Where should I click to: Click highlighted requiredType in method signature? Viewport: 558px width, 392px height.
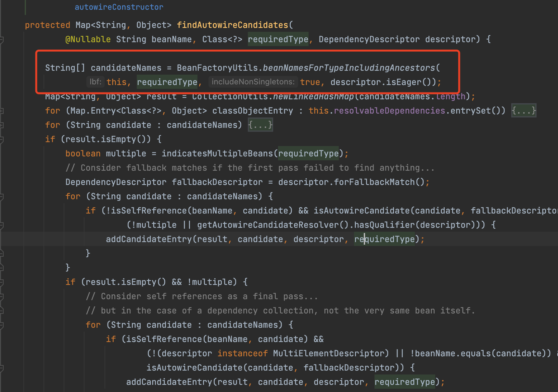[x=278, y=39]
